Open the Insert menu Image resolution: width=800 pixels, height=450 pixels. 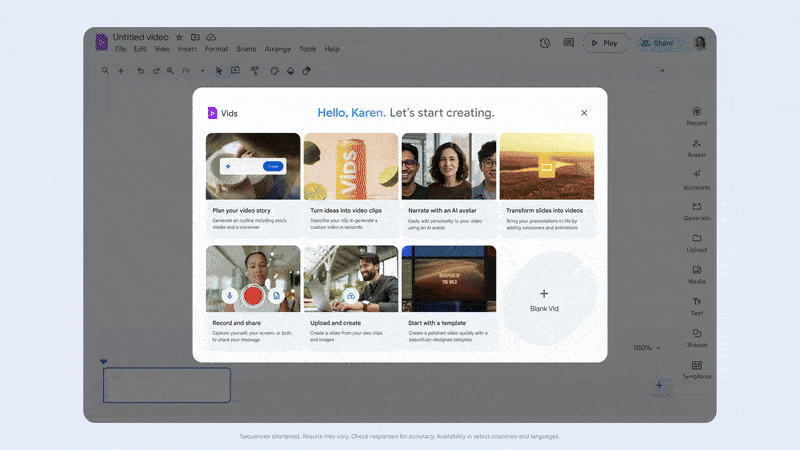pyautogui.click(x=187, y=49)
